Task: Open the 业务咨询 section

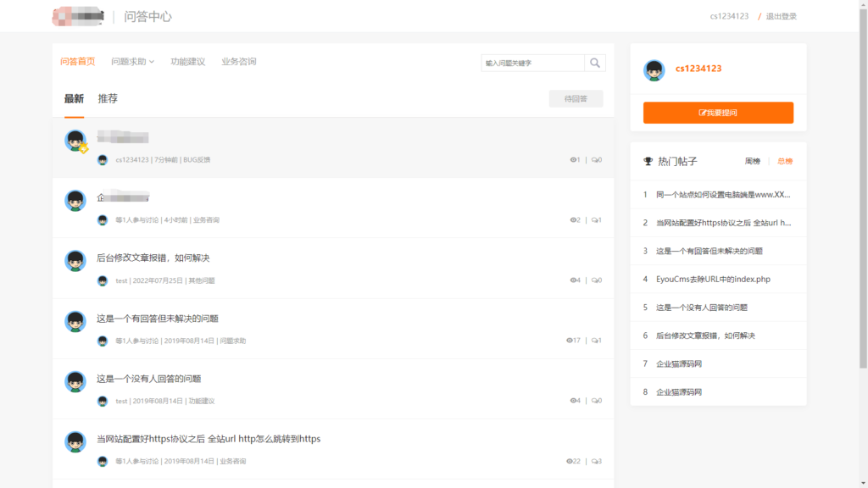Action: (240, 61)
